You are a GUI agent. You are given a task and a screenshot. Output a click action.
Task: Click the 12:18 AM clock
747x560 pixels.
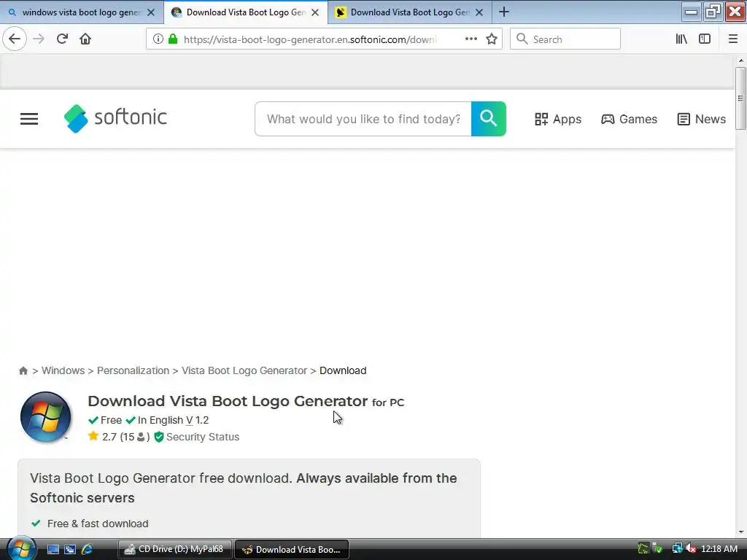point(719,549)
